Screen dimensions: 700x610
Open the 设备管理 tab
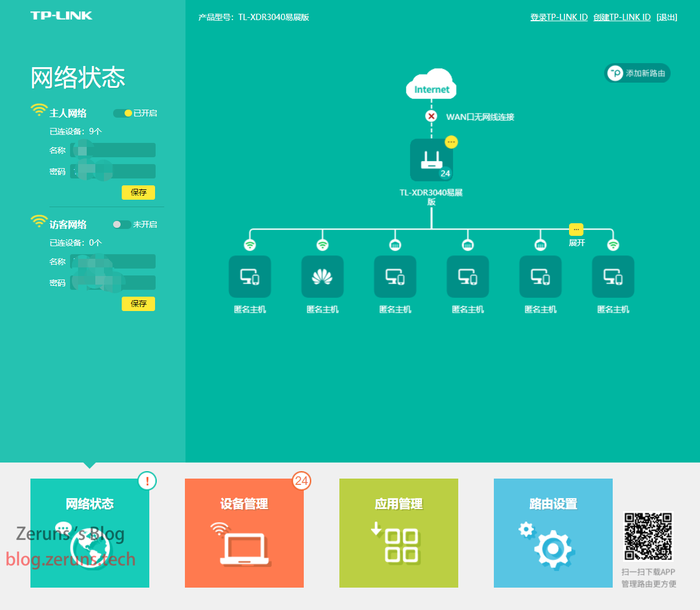(244, 533)
